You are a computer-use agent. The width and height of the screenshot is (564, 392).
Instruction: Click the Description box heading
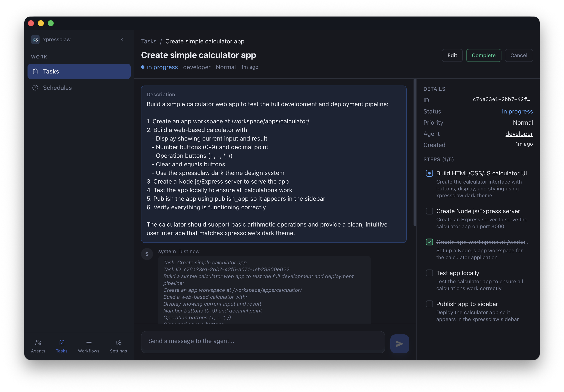(x=161, y=95)
